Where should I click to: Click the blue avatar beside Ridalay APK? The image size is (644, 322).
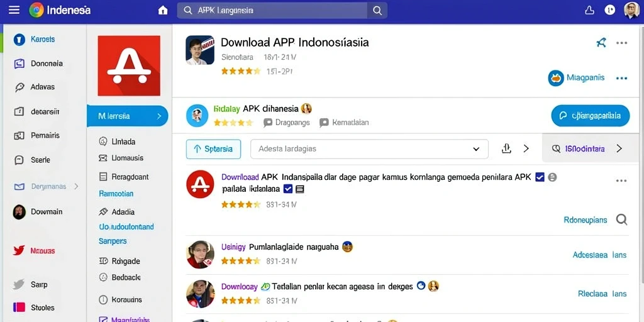pyautogui.click(x=197, y=116)
